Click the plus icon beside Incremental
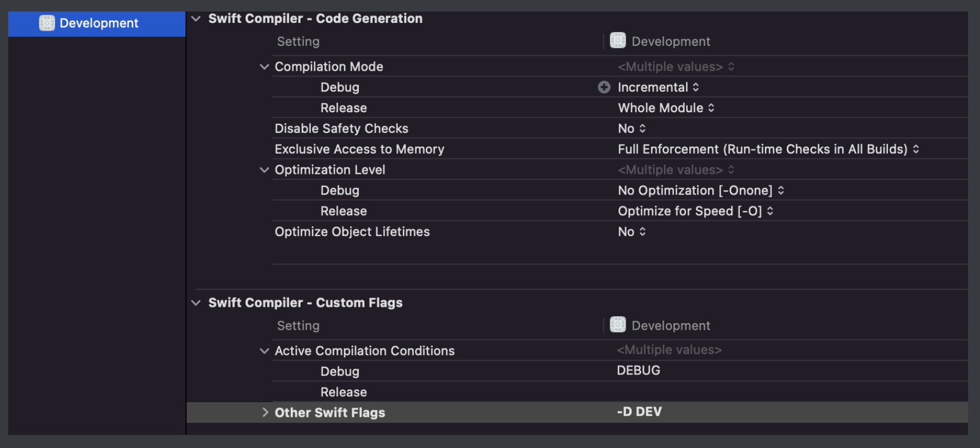Viewport: 980px width, 448px height. (604, 87)
